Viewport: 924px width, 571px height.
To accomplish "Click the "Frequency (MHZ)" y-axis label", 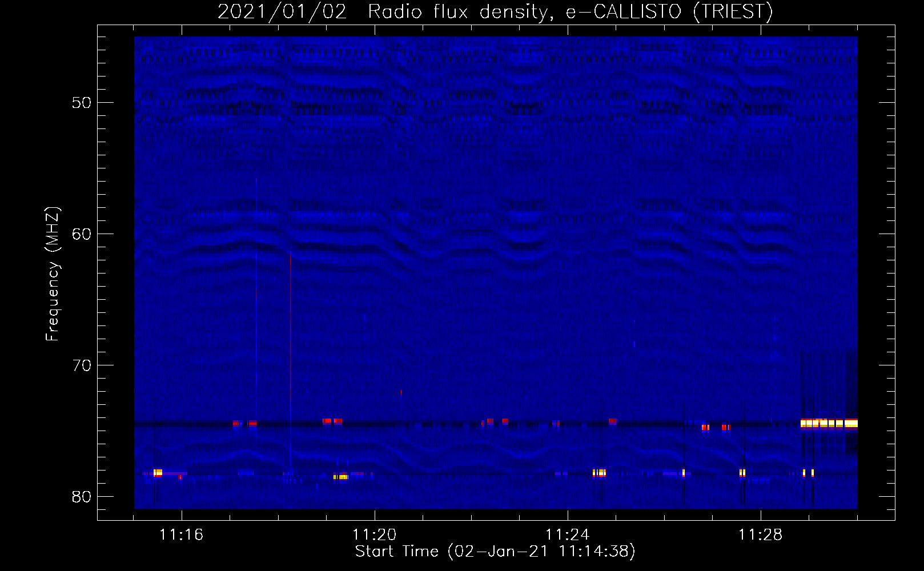I will 53,274.
